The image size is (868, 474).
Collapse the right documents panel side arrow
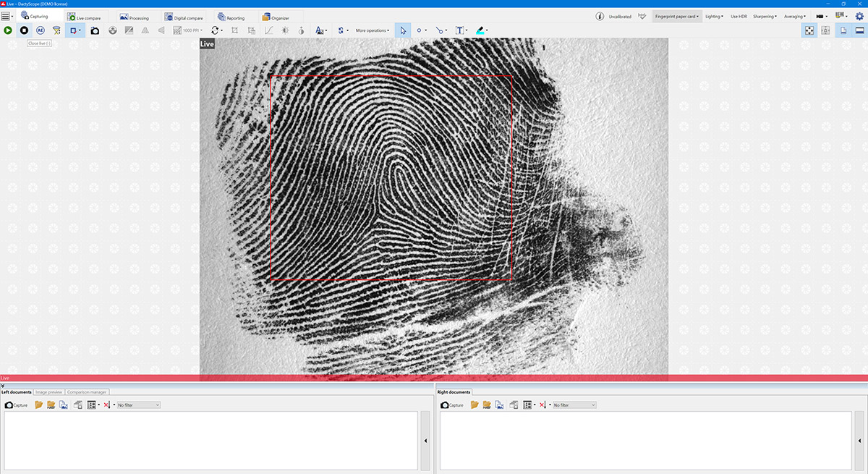pos(861,441)
